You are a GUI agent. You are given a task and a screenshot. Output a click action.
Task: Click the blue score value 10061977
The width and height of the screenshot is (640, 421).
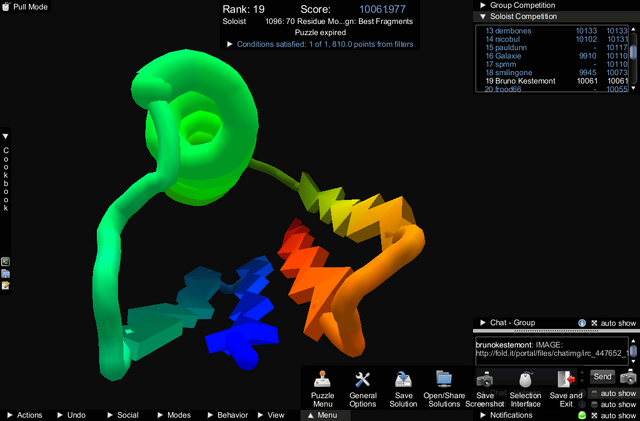click(x=382, y=9)
